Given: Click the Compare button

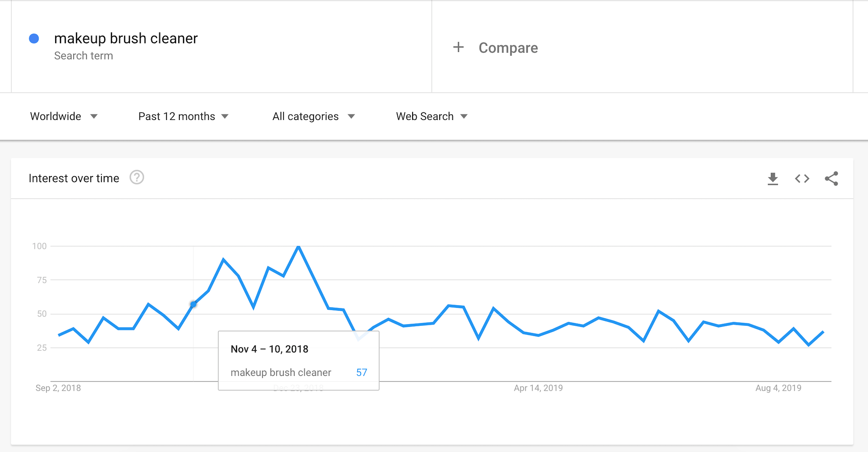Looking at the screenshot, I should (x=508, y=48).
